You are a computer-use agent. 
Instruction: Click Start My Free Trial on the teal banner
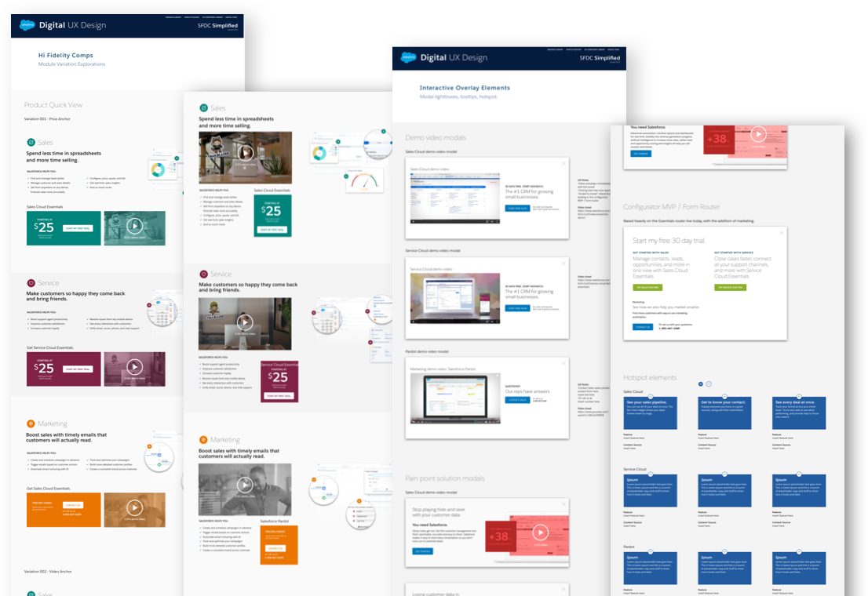pos(80,228)
